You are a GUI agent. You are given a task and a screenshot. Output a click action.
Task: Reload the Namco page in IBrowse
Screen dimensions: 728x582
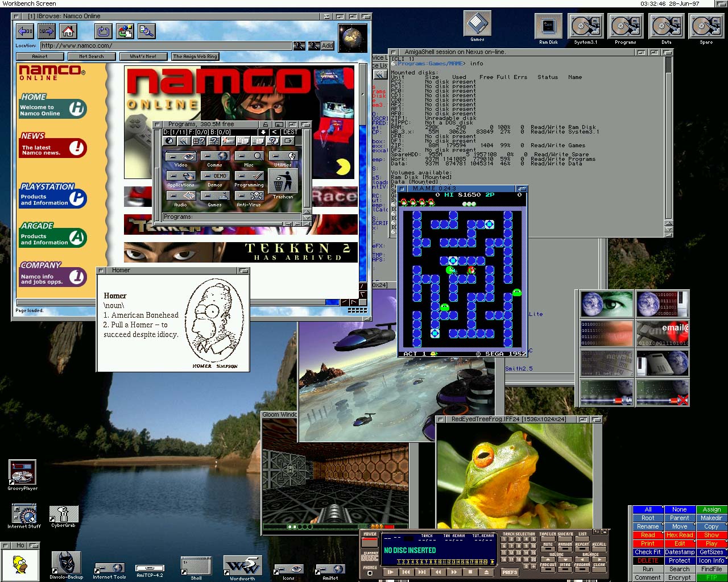104,31
